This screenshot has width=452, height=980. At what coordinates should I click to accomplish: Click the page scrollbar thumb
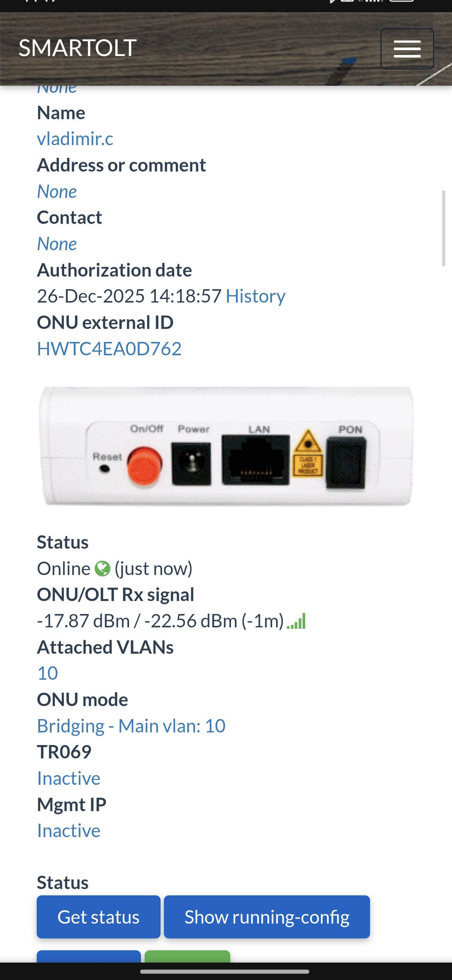coord(443,228)
